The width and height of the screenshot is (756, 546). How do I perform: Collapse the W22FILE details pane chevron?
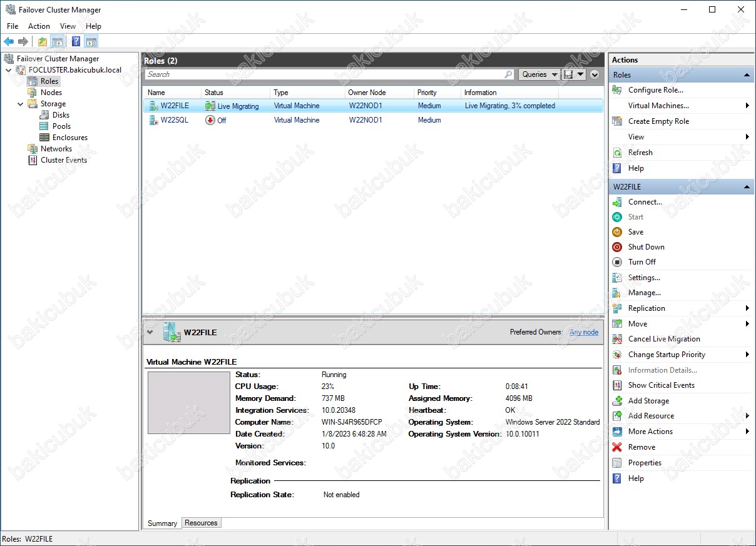pos(150,332)
